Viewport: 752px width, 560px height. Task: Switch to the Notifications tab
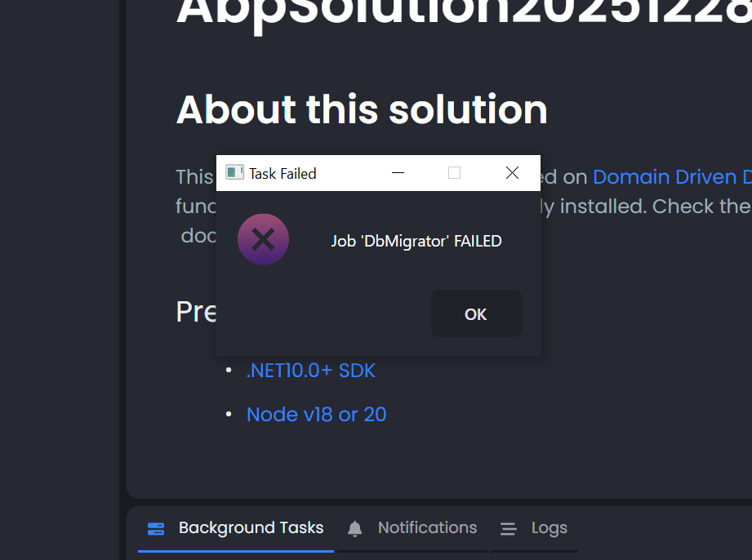tap(426, 528)
